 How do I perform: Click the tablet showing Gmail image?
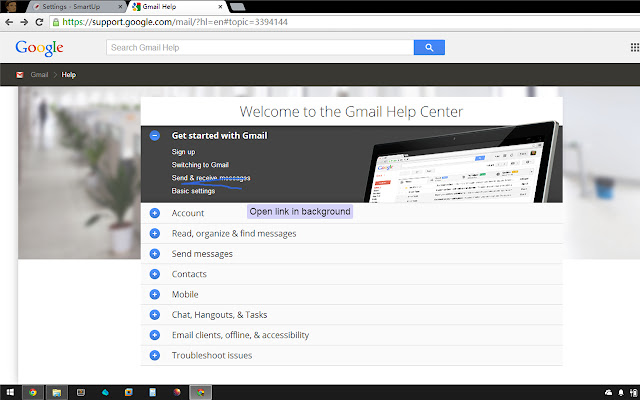coord(461,163)
